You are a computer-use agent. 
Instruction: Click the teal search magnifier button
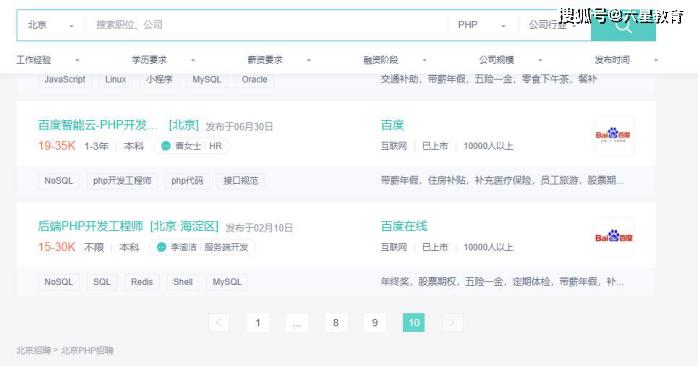pos(623,25)
